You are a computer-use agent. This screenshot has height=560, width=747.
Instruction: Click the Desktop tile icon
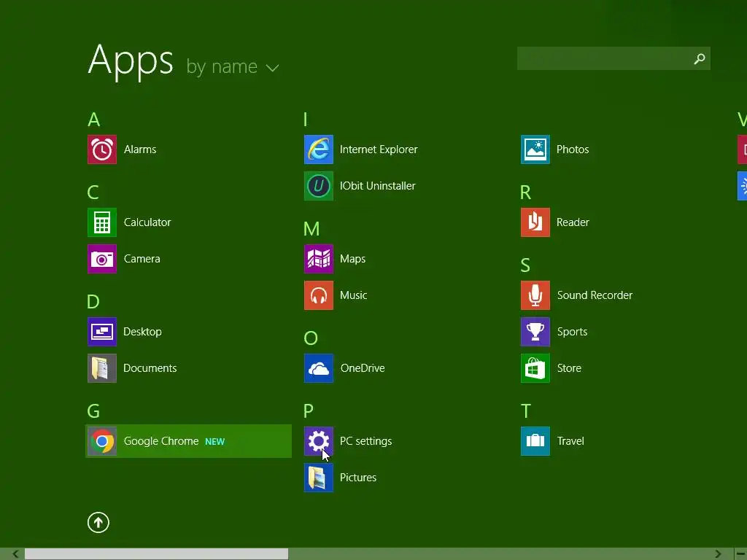(x=102, y=332)
